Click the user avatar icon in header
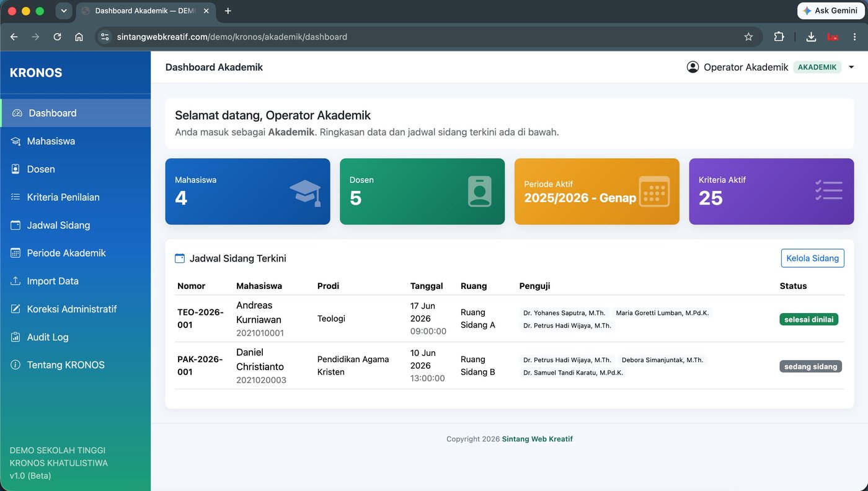 (x=693, y=67)
